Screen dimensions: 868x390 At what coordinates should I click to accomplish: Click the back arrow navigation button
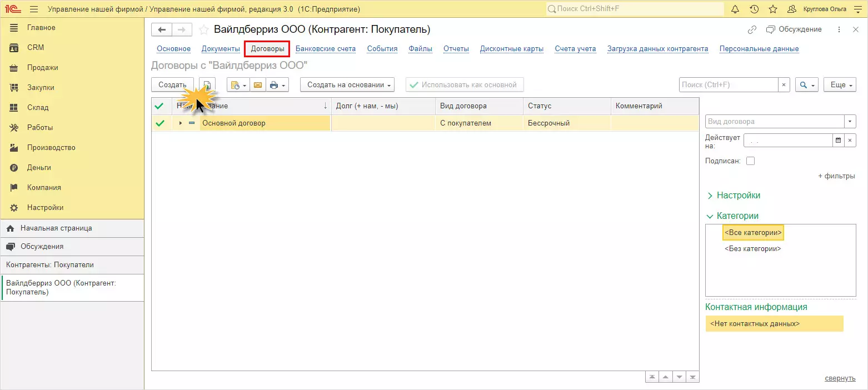(x=162, y=29)
